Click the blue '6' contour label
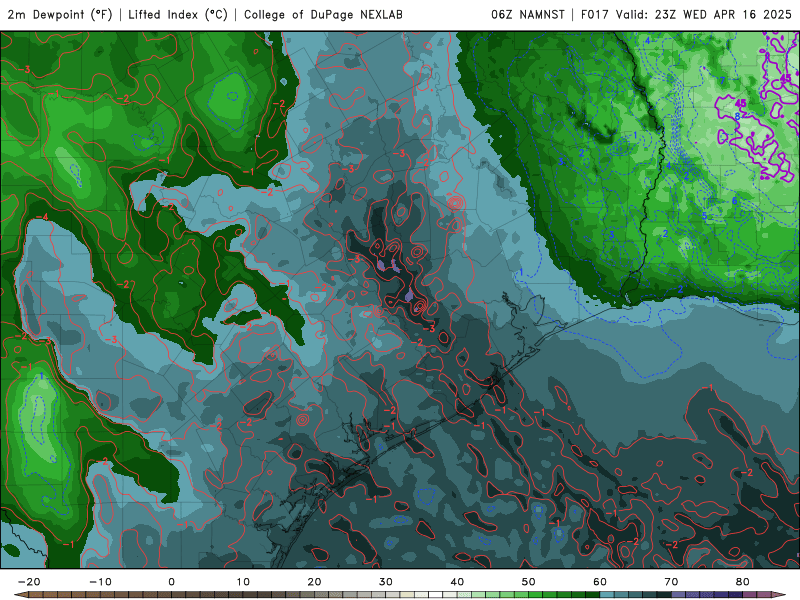 point(735,201)
